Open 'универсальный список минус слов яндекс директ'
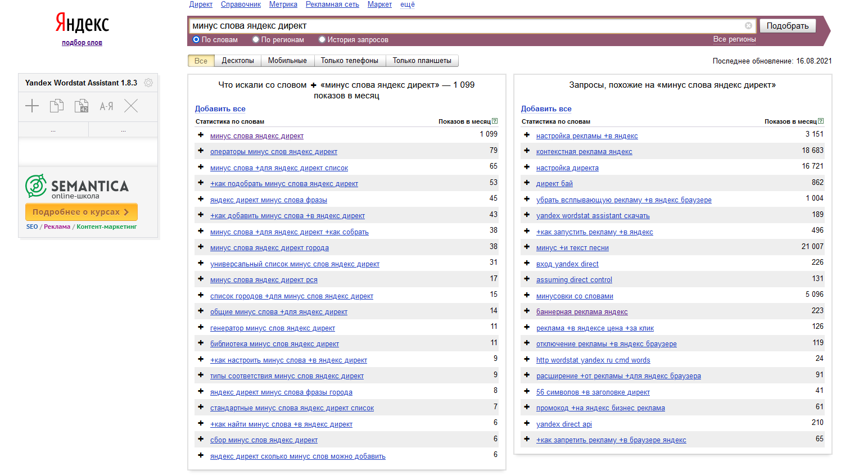The width and height of the screenshot is (868, 475). click(x=295, y=264)
